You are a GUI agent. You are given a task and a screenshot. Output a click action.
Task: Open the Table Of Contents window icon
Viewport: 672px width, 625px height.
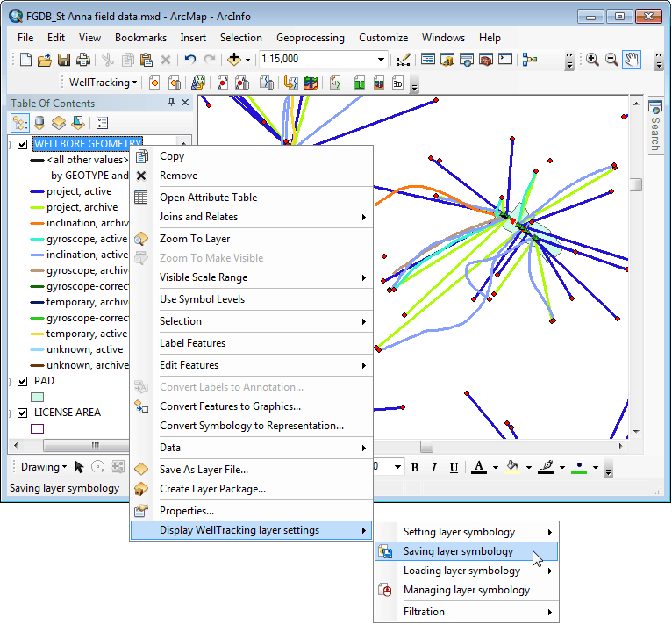tap(428, 59)
